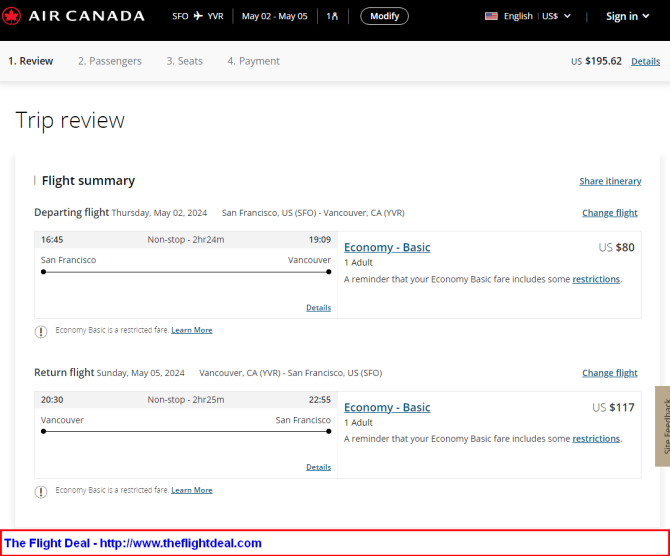Click Learn More under return flight
The width and height of the screenshot is (670, 556).
(192, 490)
